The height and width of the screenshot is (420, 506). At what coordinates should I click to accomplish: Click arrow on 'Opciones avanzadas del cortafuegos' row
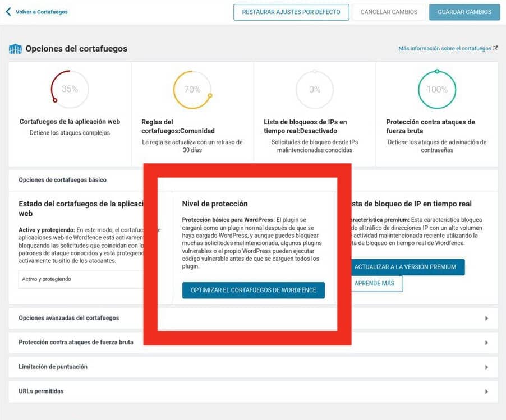(x=486, y=319)
